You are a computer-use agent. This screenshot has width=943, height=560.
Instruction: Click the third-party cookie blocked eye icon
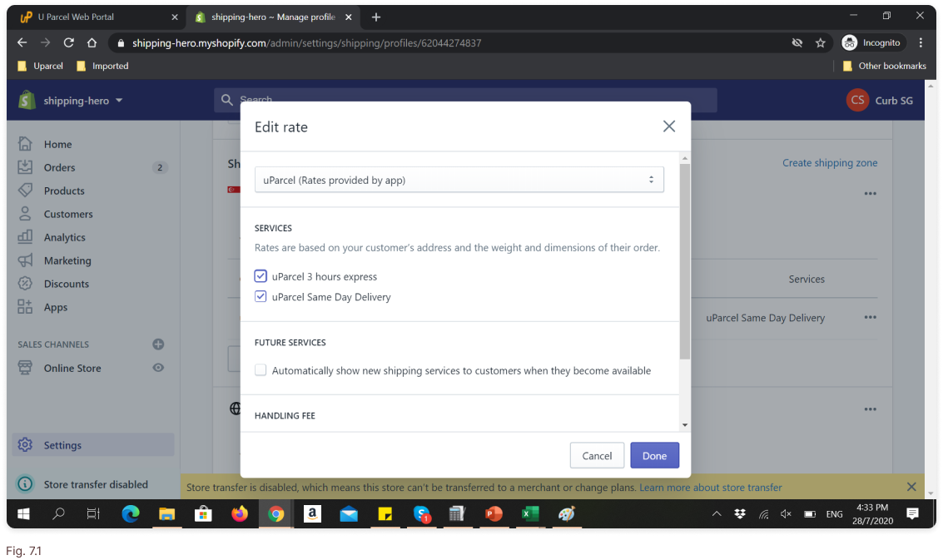pyautogui.click(x=797, y=42)
